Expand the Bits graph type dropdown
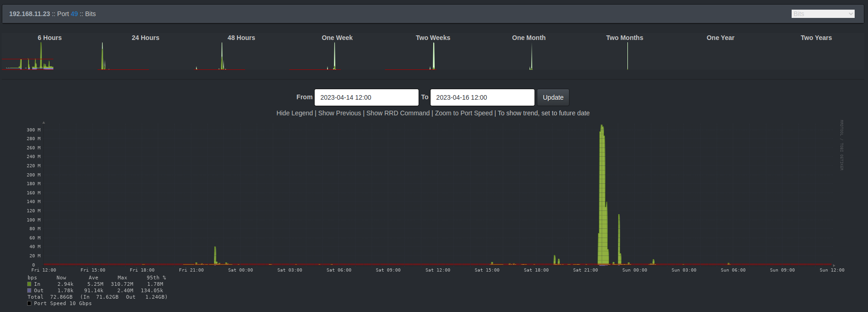Screen dimensions: 868x312 point(822,14)
